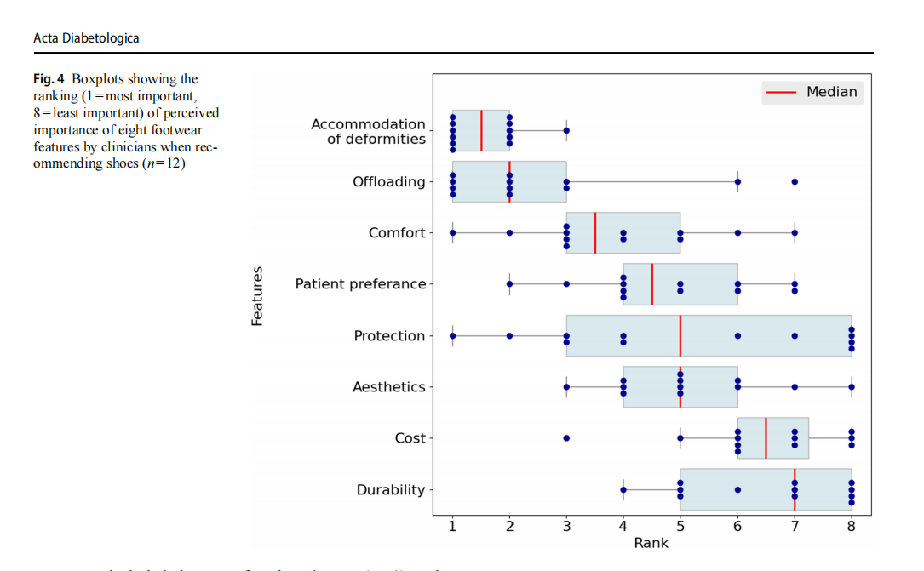The image size is (924, 571).
Task: Click the red median line in Comfort box
Action: click(595, 233)
